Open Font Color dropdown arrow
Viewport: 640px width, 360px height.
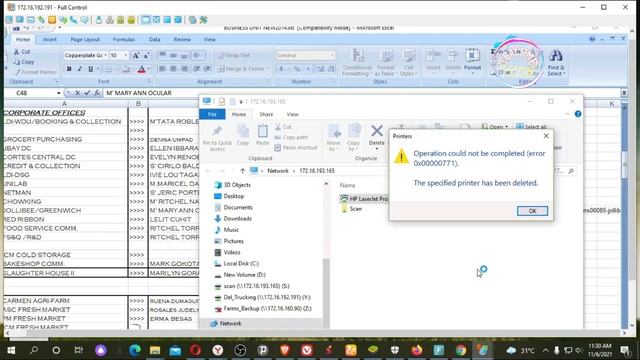click(x=149, y=69)
